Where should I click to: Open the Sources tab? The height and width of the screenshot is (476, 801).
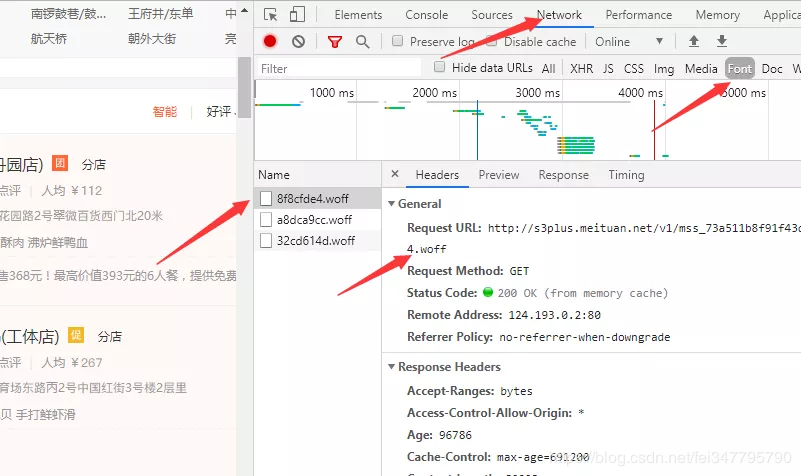(x=491, y=15)
